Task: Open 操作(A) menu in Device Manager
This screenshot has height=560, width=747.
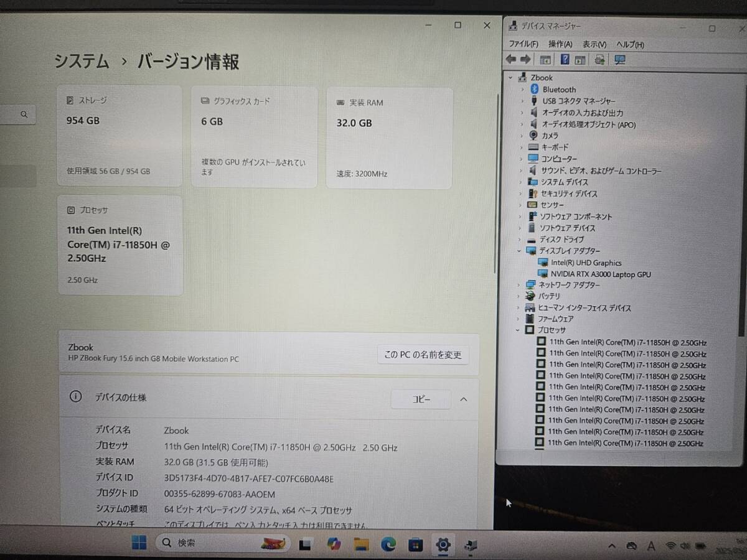Action: (560, 44)
